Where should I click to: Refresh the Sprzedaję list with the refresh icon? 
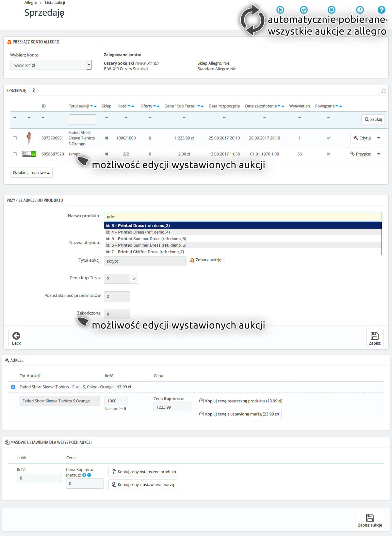point(384,91)
